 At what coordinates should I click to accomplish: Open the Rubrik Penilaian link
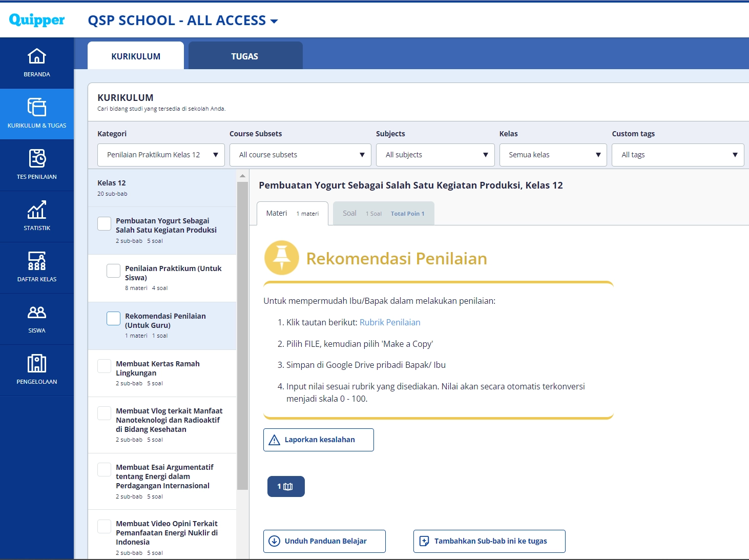pos(390,322)
